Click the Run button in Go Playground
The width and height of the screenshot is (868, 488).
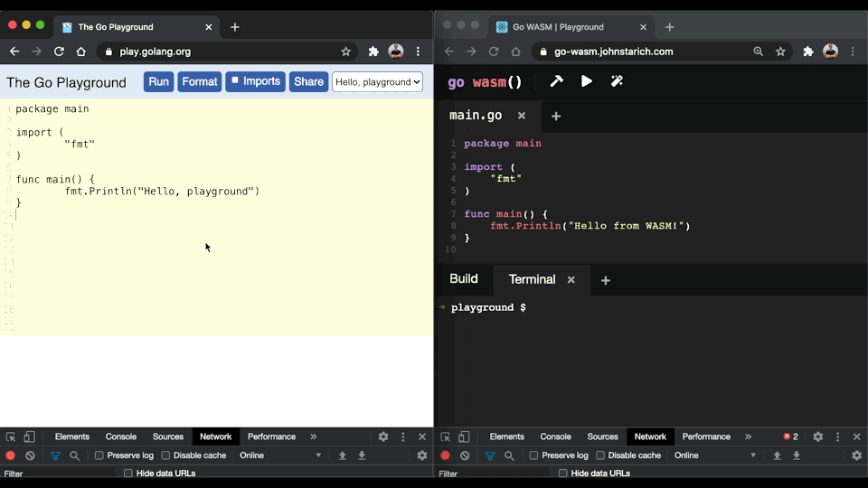(x=158, y=82)
